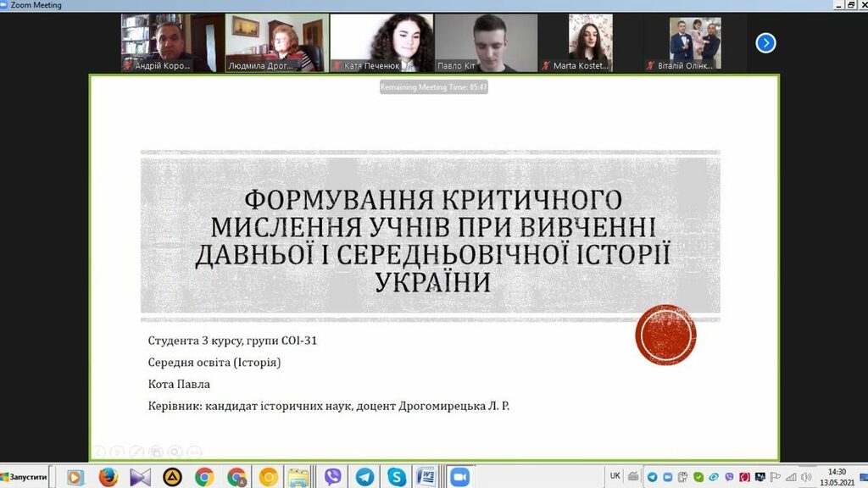Open Firefox browser from taskbar
Image resolution: width=868 pixels, height=488 pixels.
[x=108, y=477]
